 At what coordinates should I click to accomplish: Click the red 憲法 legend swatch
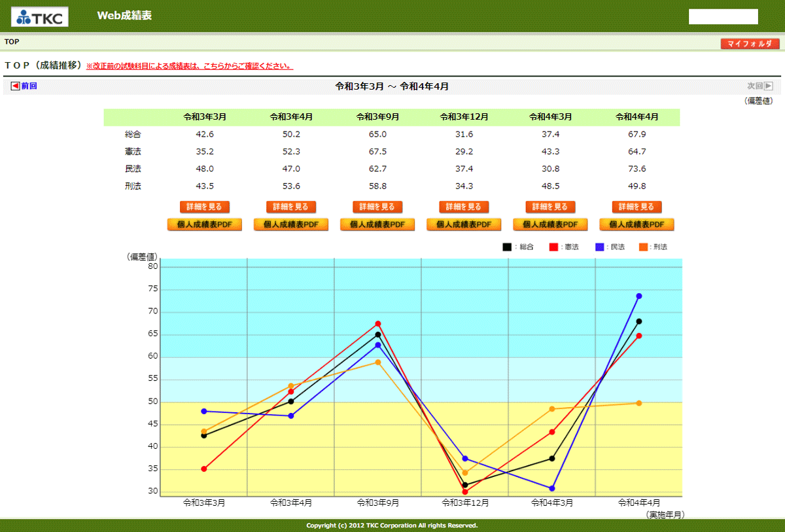pos(553,247)
